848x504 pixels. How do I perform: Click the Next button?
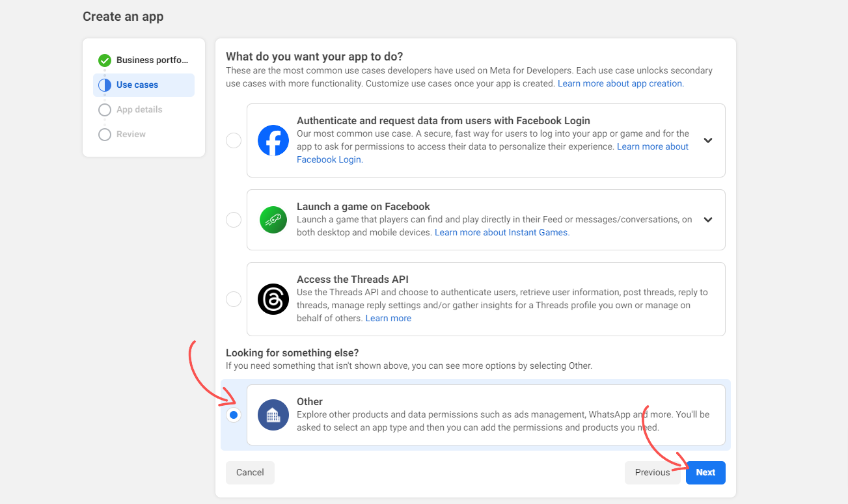coord(705,473)
